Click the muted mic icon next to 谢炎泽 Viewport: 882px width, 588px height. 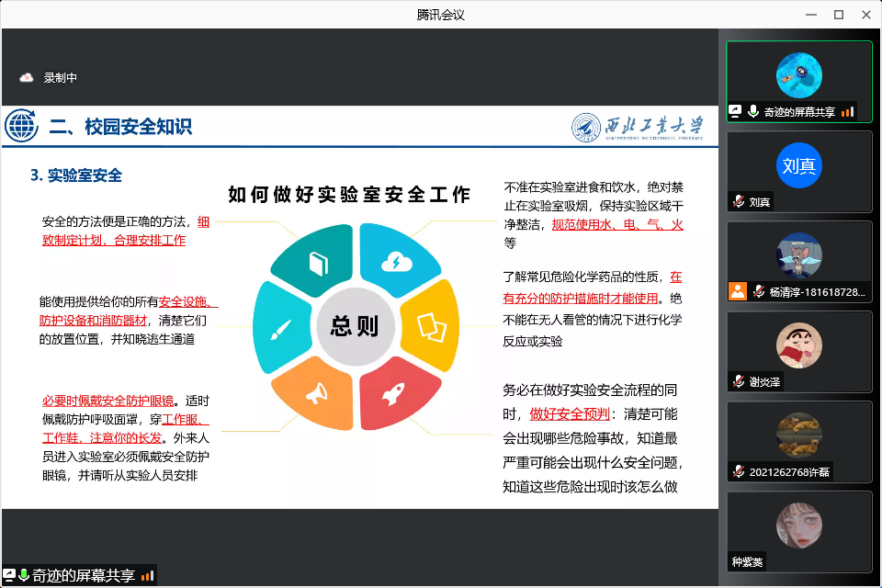point(738,381)
